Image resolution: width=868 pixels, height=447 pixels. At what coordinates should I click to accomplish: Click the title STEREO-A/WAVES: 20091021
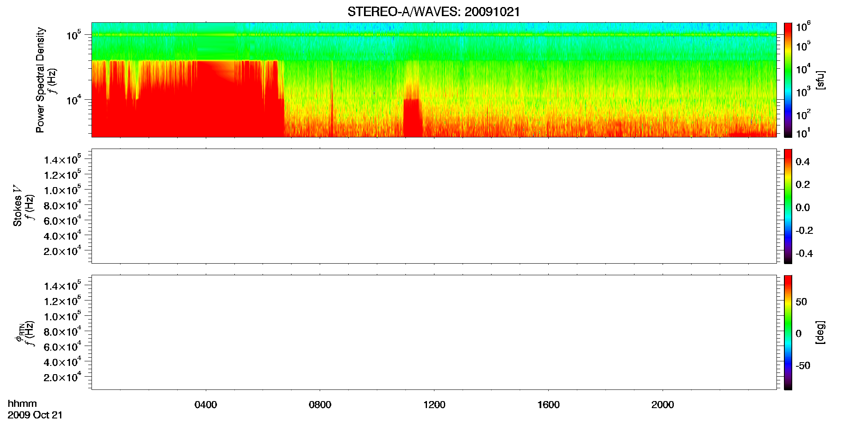pyautogui.click(x=434, y=12)
